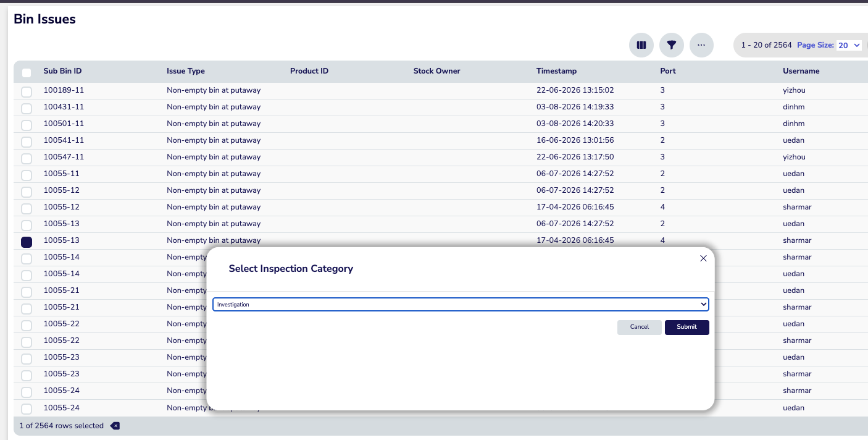Click '1 of 2564 rows selected' status text
Screen dimensions: 868x440
[61, 426]
